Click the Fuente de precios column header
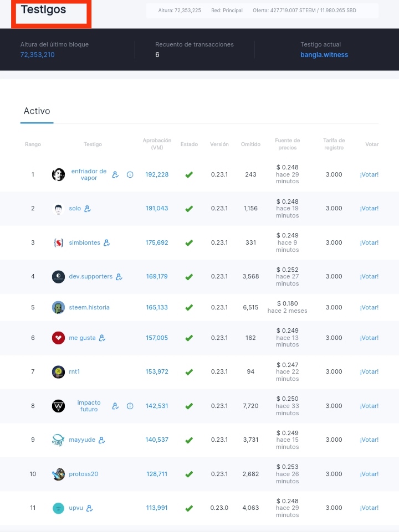Screen dimensions: 399x532 point(287,144)
